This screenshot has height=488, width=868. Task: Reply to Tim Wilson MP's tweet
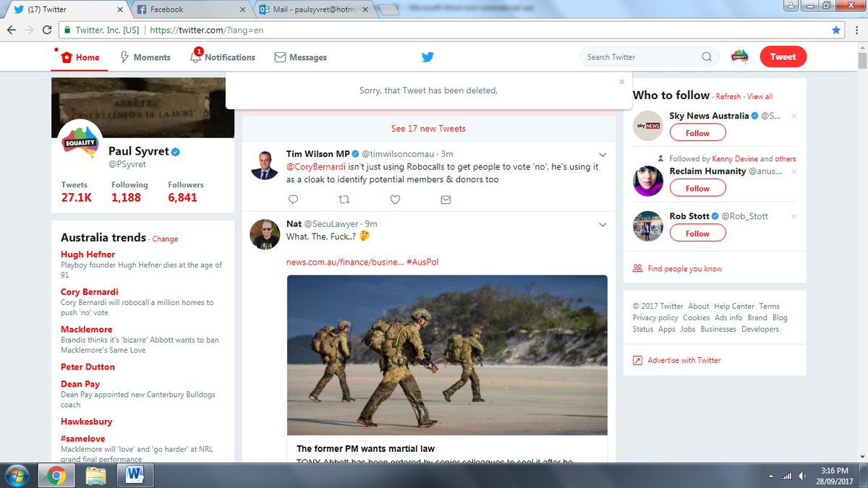coord(293,200)
